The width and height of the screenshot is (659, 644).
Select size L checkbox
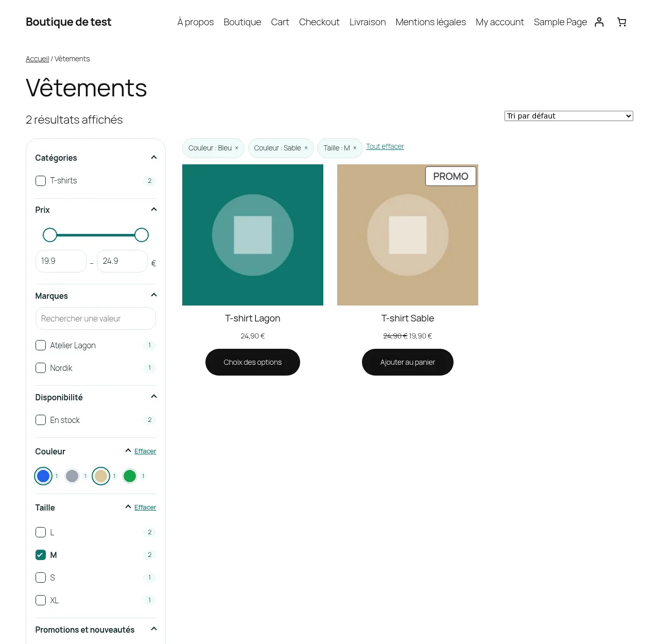click(x=41, y=532)
